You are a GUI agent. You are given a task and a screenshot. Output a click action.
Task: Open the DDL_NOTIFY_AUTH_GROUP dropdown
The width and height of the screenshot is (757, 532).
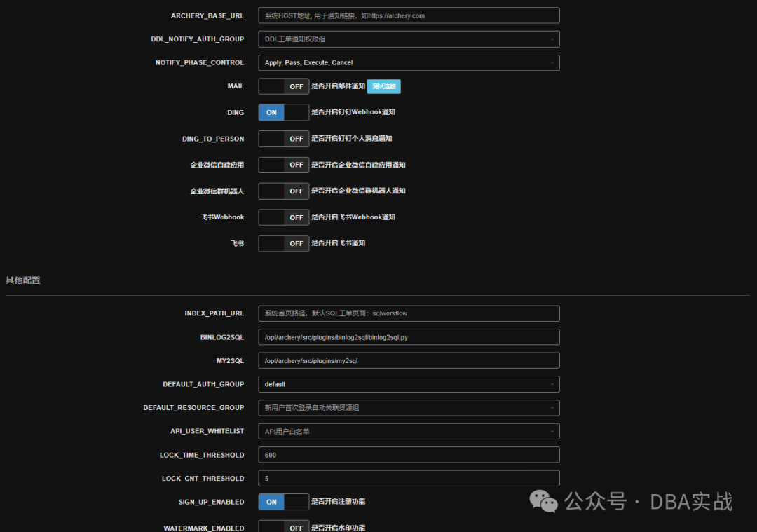(x=409, y=39)
